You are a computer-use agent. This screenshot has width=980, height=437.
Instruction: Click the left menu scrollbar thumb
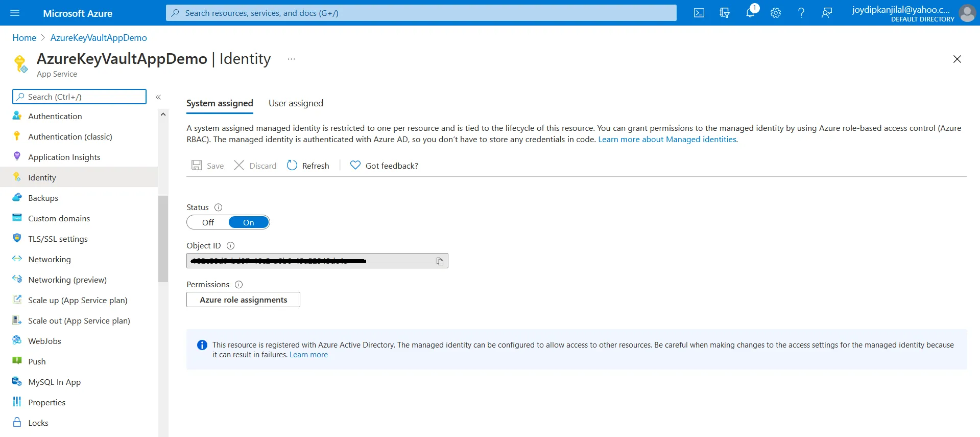pos(163,239)
